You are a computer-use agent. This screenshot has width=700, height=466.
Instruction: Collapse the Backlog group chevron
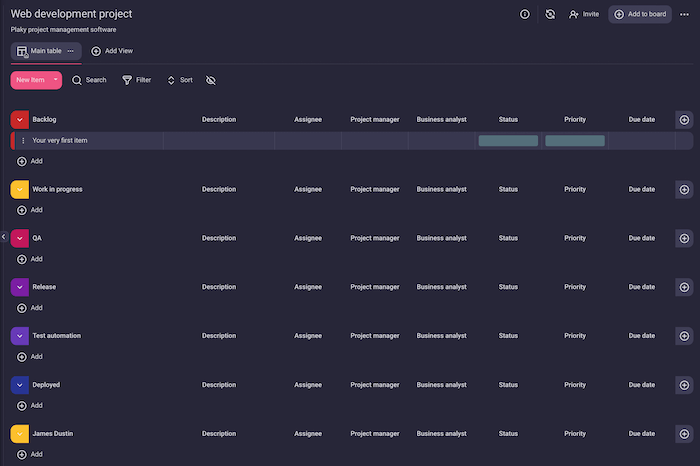coord(19,120)
